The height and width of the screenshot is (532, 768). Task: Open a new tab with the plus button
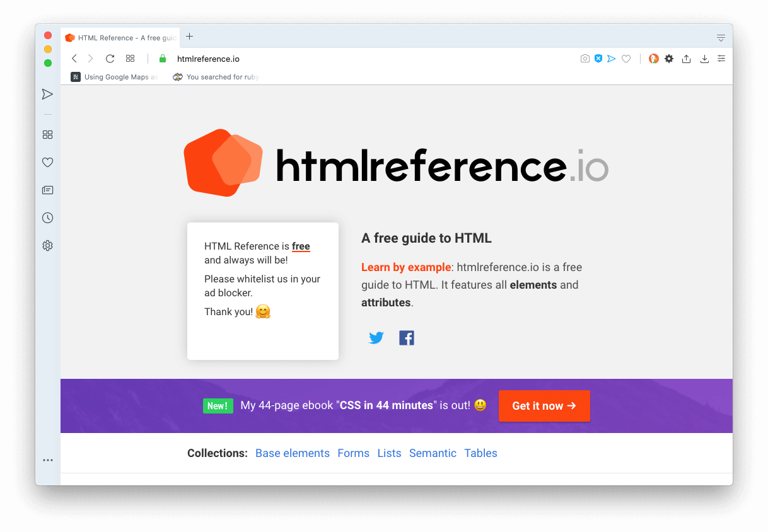point(189,37)
